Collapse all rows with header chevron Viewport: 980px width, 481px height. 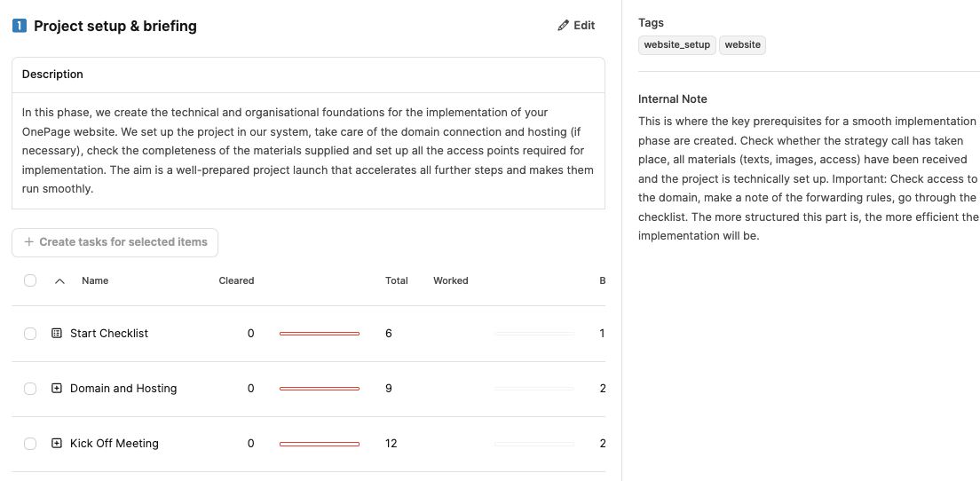pyautogui.click(x=59, y=281)
